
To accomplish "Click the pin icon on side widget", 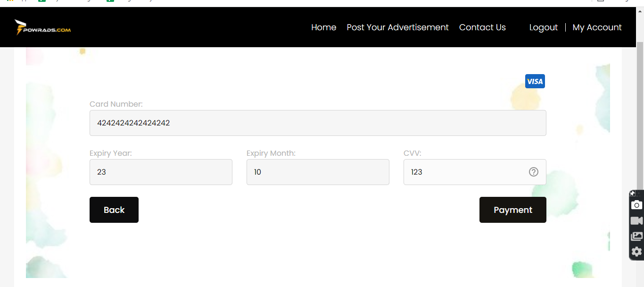I will click(633, 194).
